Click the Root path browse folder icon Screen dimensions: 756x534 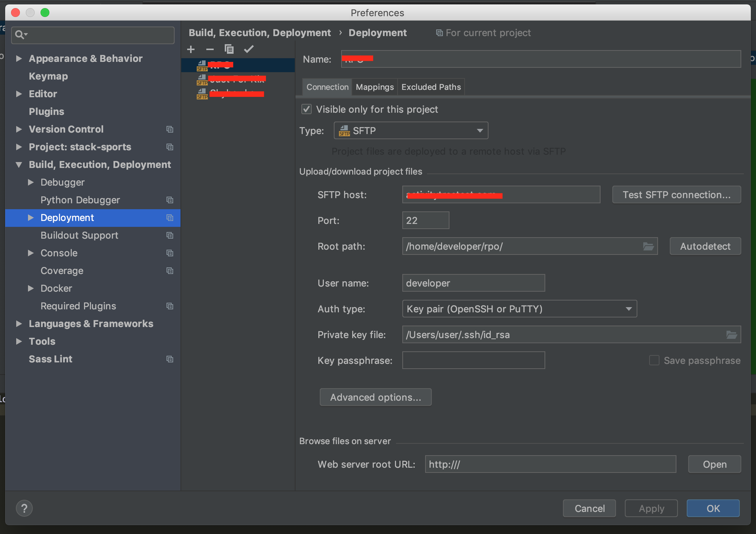pyautogui.click(x=648, y=246)
